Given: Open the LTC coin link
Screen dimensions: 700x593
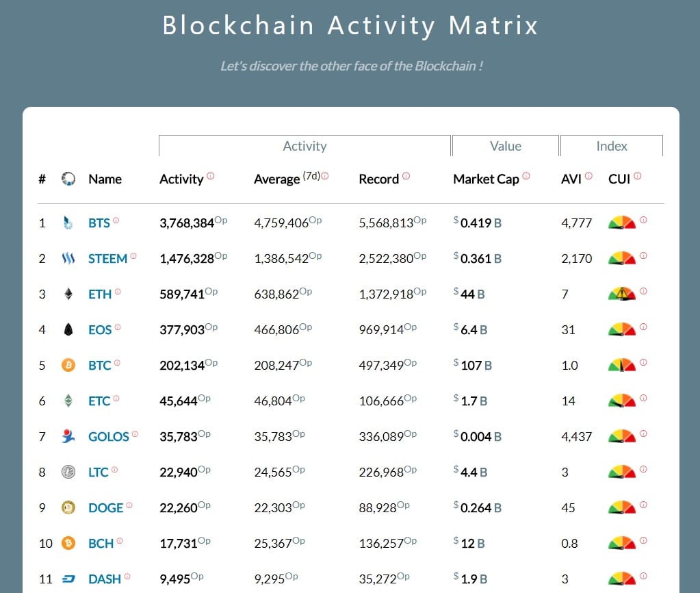Looking at the screenshot, I should 99,472.
